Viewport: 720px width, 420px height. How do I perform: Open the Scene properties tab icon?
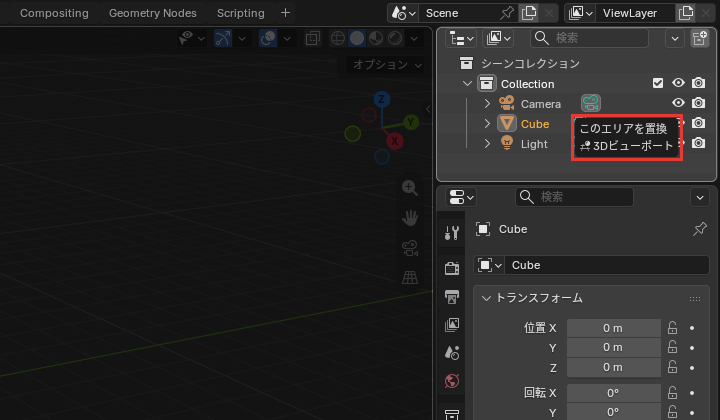(x=452, y=353)
